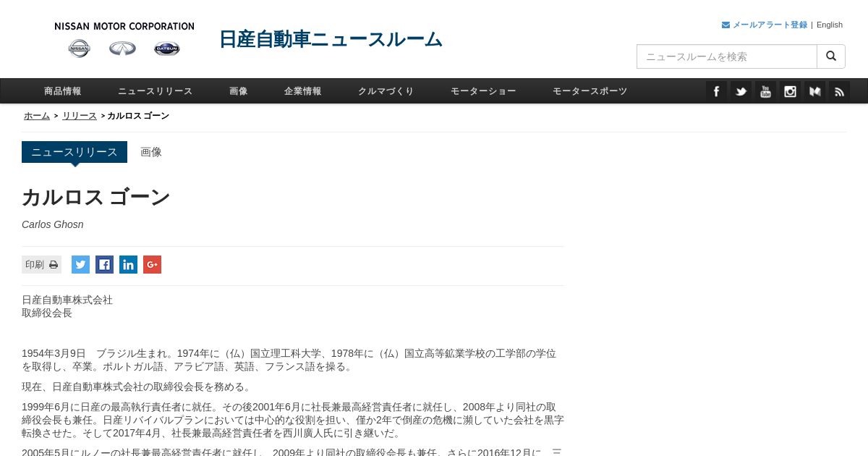Open クルマづくり menu
The image size is (868, 456).
[x=386, y=91]
